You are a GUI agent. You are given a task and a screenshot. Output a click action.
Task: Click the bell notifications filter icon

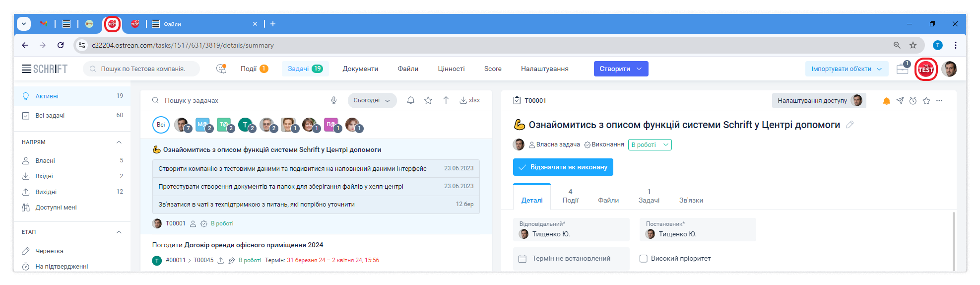pos(410,100)
